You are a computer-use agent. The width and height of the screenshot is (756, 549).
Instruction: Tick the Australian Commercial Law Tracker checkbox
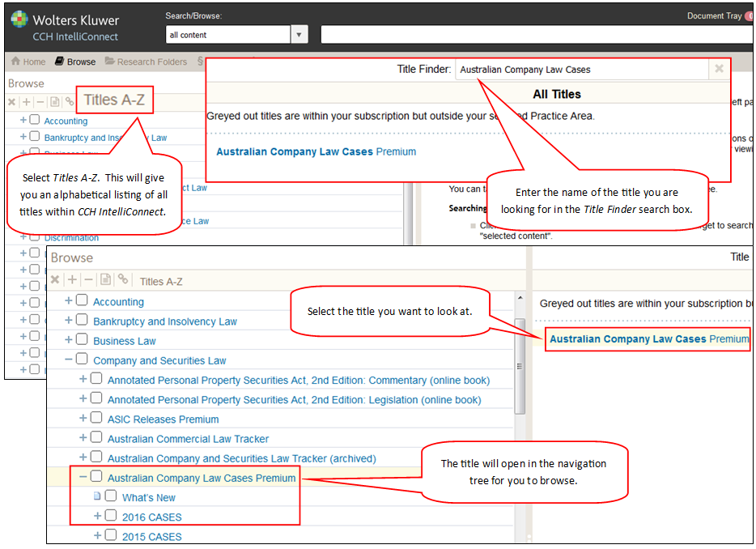point(96,437)
